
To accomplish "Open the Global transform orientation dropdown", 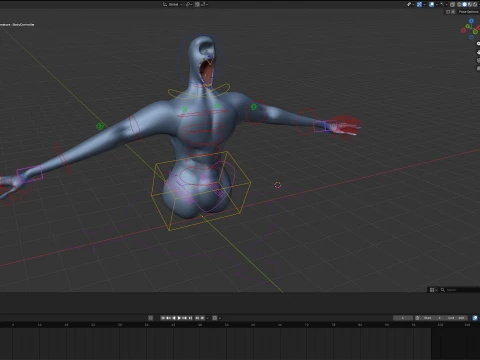I will [x=173, y=4].
